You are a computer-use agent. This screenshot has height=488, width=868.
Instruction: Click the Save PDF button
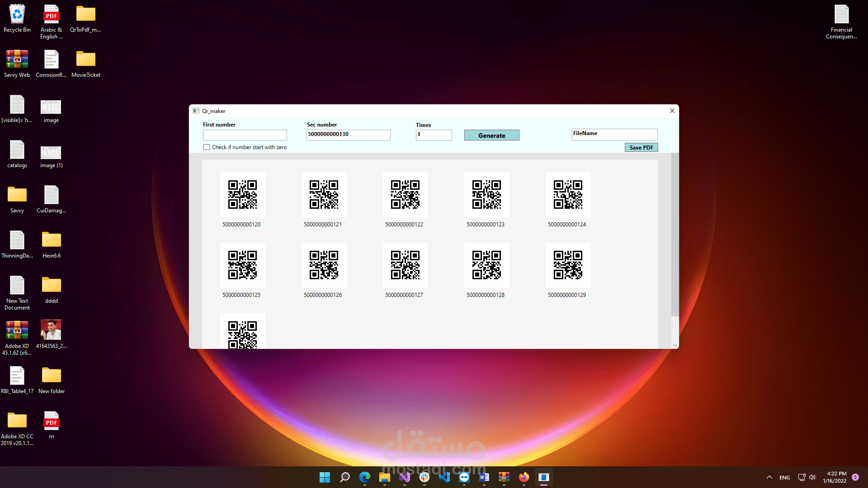(641, 147)
